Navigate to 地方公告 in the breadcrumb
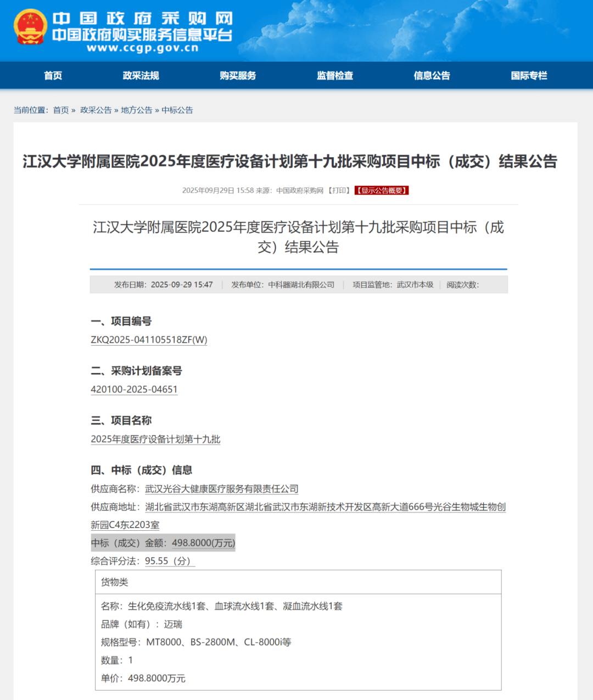 click(136, 110)
